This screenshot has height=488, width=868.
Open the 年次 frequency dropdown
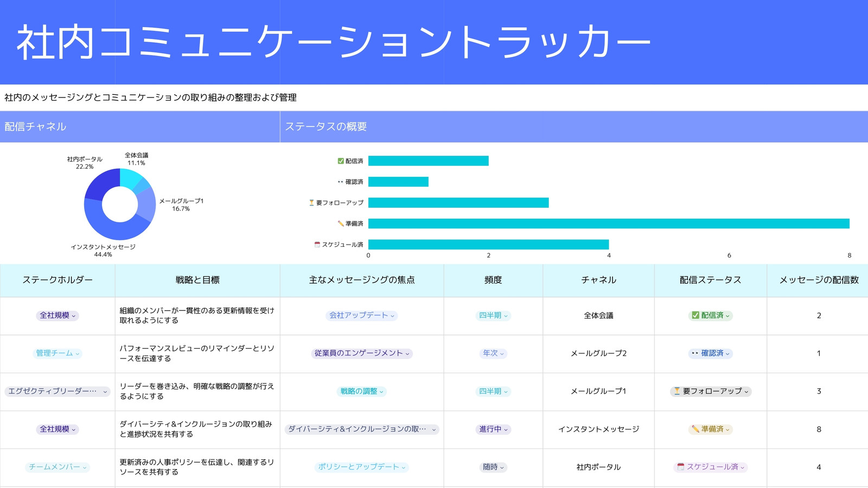pos(493,353)
